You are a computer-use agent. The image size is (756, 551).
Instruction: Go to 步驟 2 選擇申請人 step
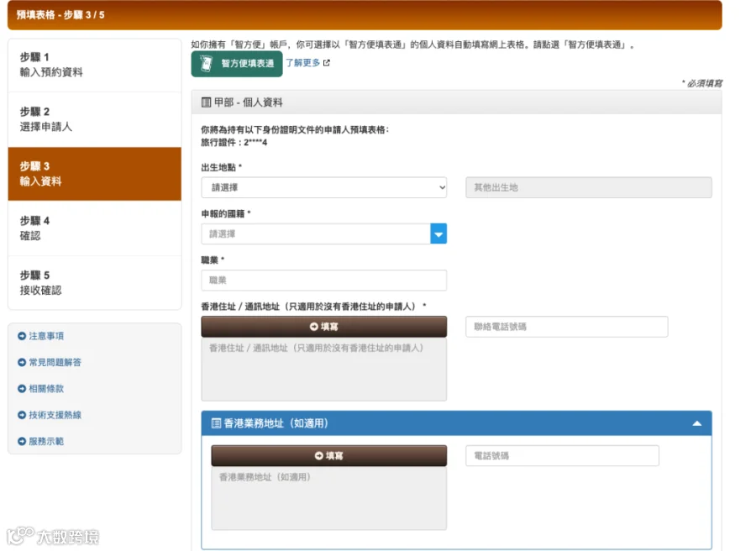(94, 119)
